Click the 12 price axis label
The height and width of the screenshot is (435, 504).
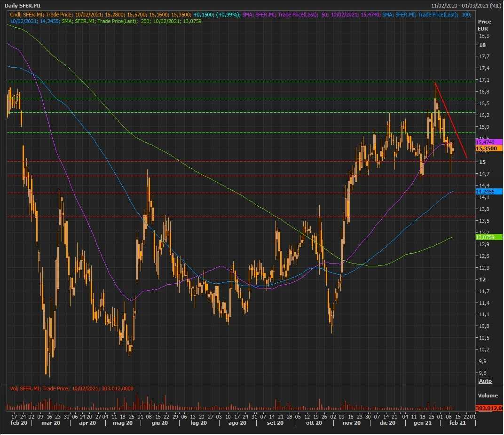[x=482, y=280]
